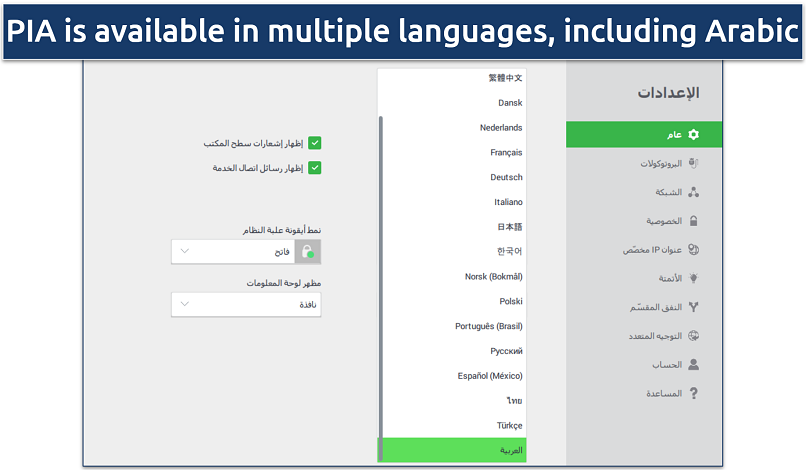Click the Network nodes icon in sidebar
806x470 pixels.
tap(694, 192)
